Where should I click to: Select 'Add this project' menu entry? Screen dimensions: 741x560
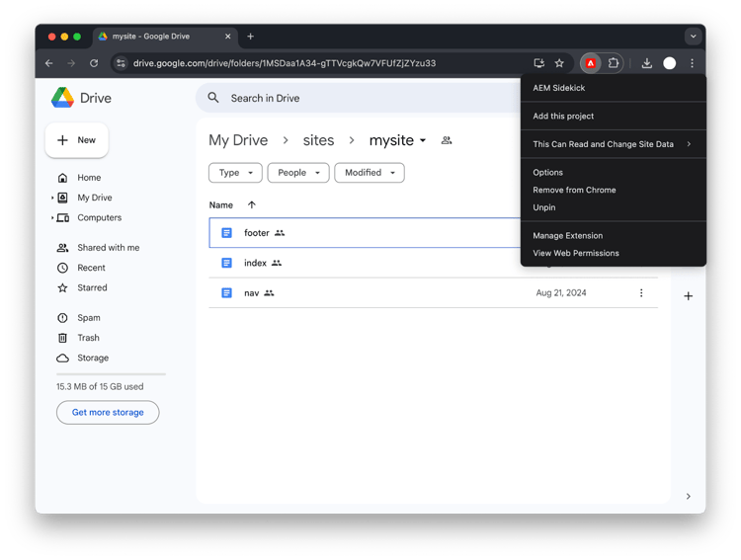(x=563, y=116)
